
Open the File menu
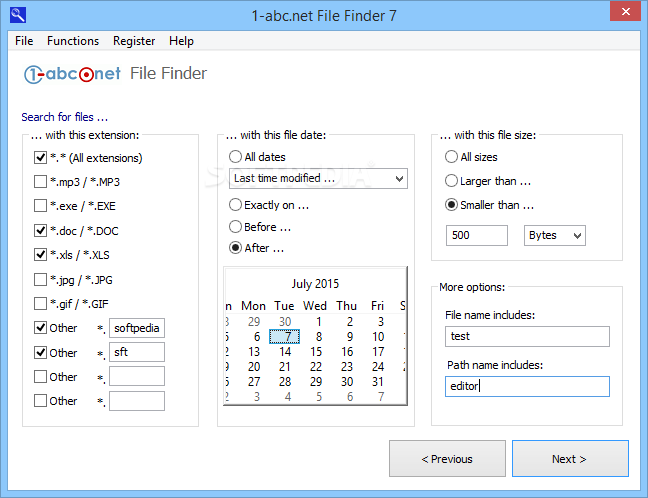pos(24,41)
